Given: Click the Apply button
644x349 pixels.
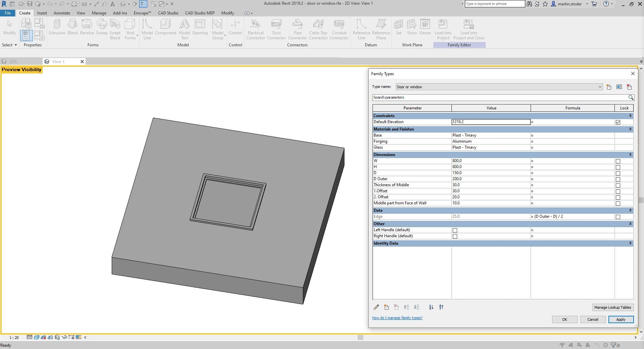Looking at the screenshot, I should point(621,319).
